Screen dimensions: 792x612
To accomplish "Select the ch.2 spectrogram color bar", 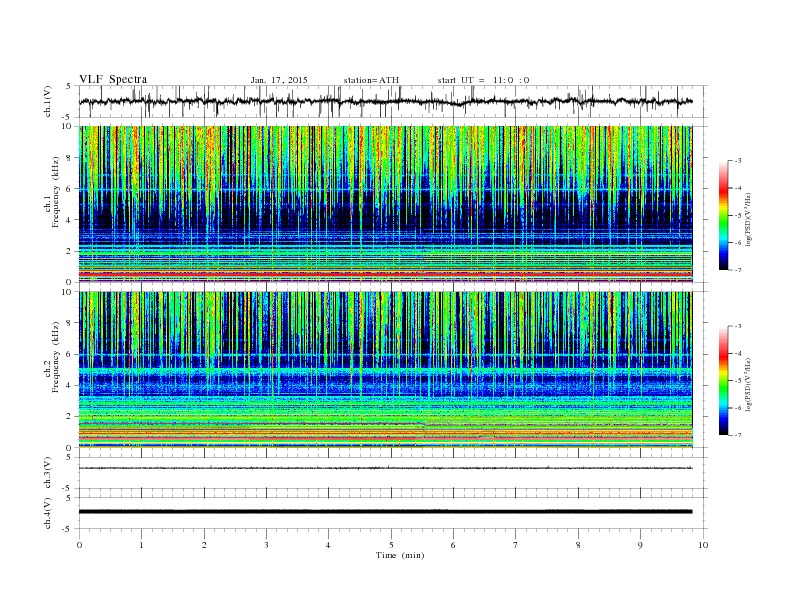I will pos(723,381).
